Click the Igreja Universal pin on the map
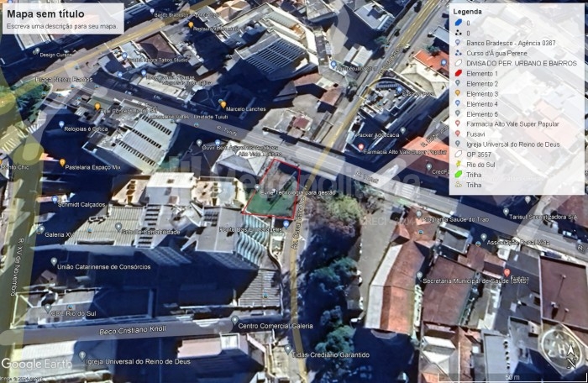This screenshot has height=383, width=588. (82, 355)
